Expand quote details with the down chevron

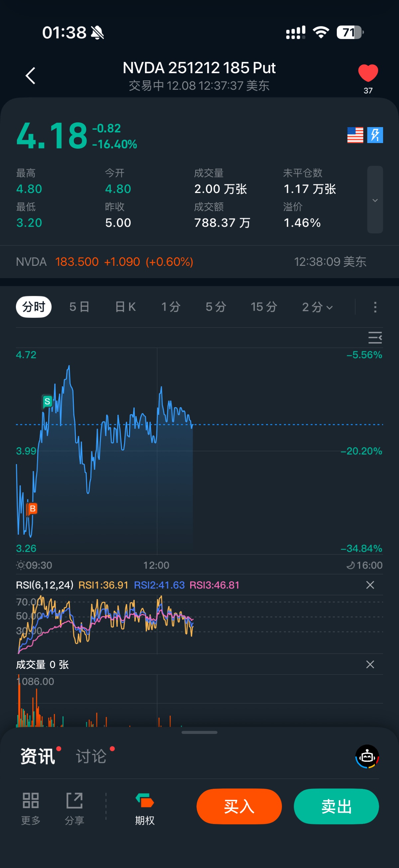tap(375, 200)
